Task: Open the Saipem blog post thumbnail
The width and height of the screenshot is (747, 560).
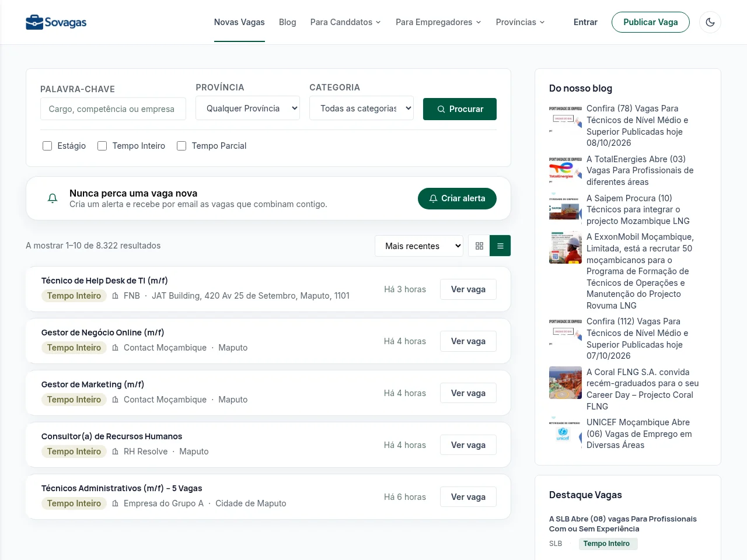Action: pos(566,209)
